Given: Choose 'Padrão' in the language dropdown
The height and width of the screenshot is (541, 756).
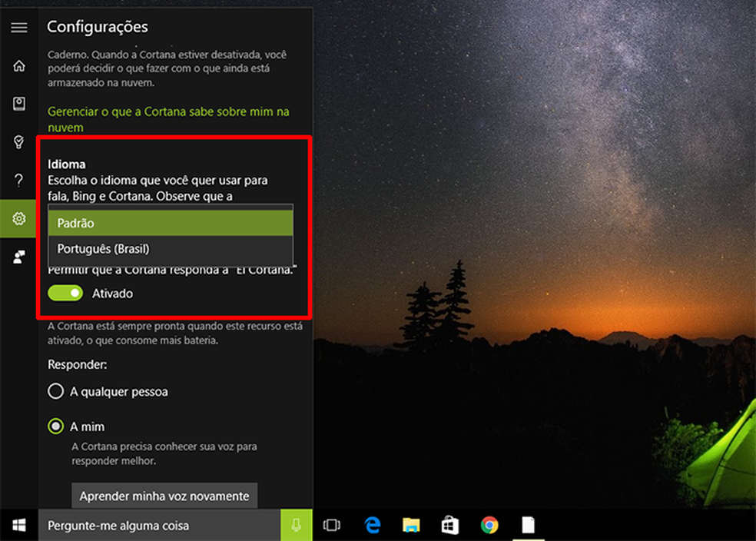Looking at the screenshot, I should point(171,223).
